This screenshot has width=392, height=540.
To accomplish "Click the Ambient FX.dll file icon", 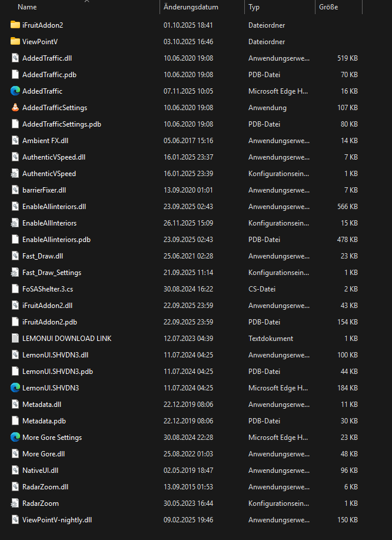I will 15,141.
